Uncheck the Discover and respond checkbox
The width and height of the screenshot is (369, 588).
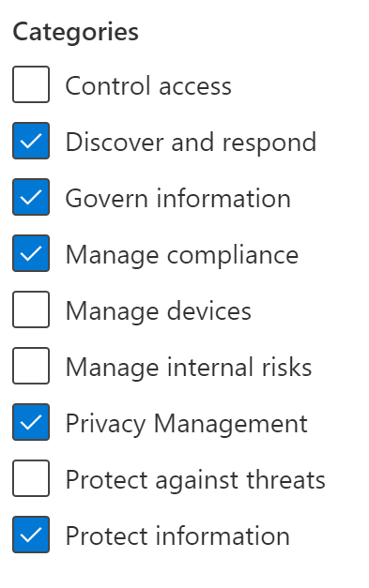pos(31,141)
